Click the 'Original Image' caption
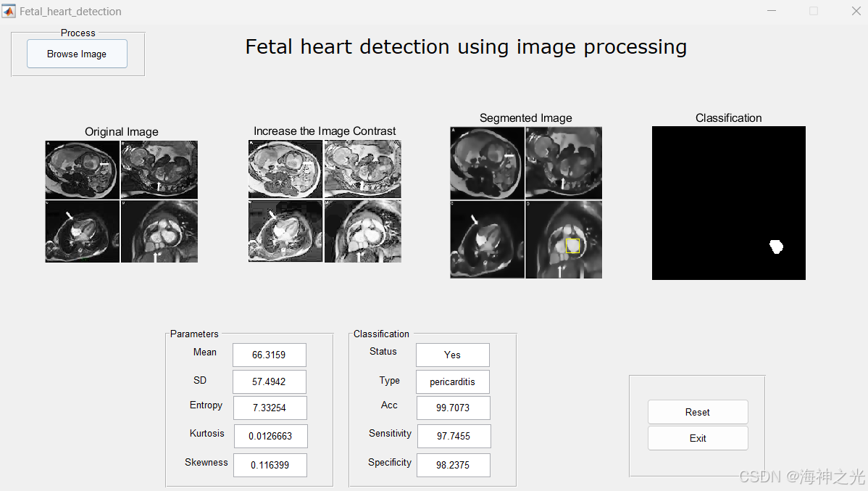This screenshot has width=868, height=491. tap(121, 132)
